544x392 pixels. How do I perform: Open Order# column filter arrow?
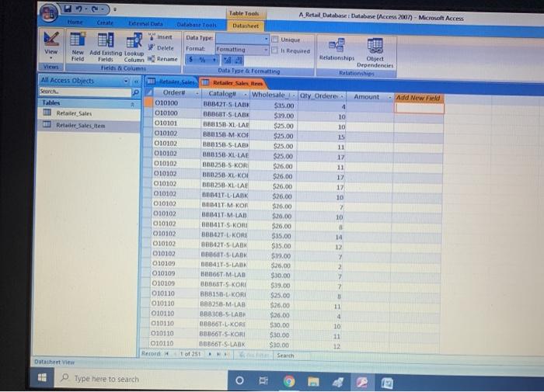click(197, 93)
